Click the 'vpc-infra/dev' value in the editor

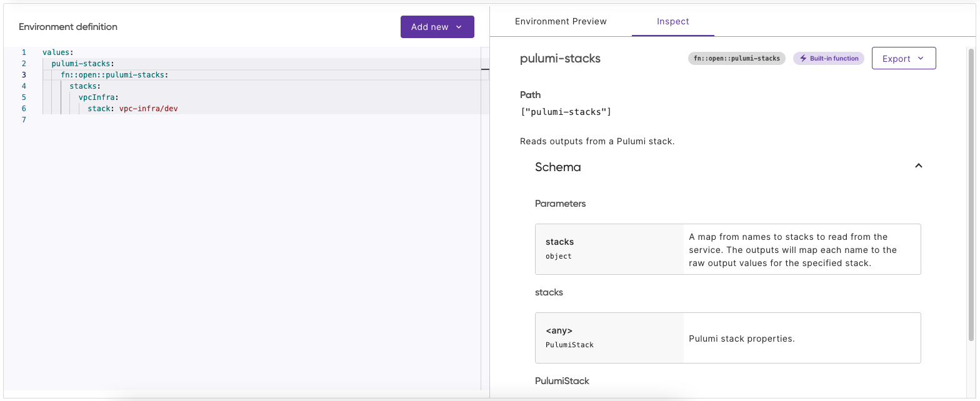click(149, 109)
